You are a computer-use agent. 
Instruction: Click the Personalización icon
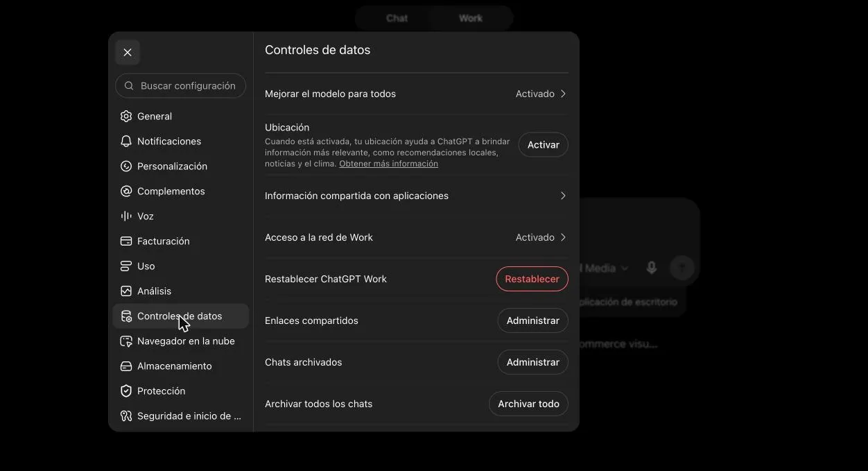pyautogui.click(x=126, y=166)
